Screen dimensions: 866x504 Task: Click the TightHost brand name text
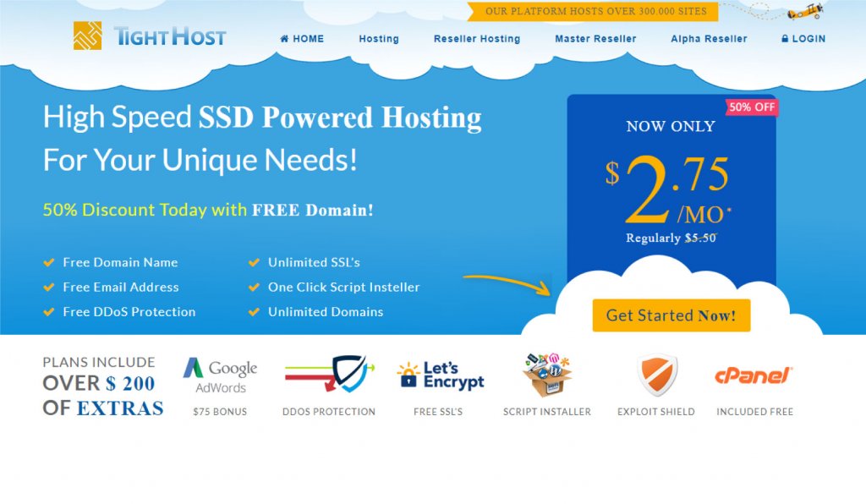pos(170,37)
